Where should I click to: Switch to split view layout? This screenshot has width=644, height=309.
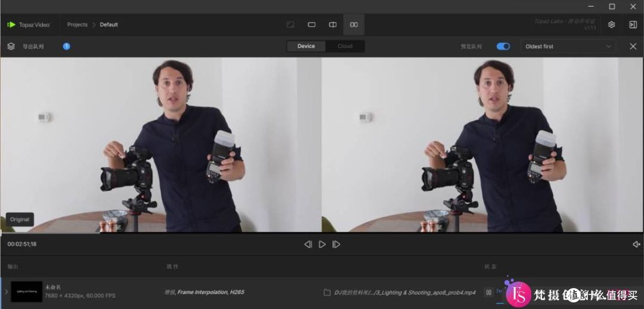[333, 24]
